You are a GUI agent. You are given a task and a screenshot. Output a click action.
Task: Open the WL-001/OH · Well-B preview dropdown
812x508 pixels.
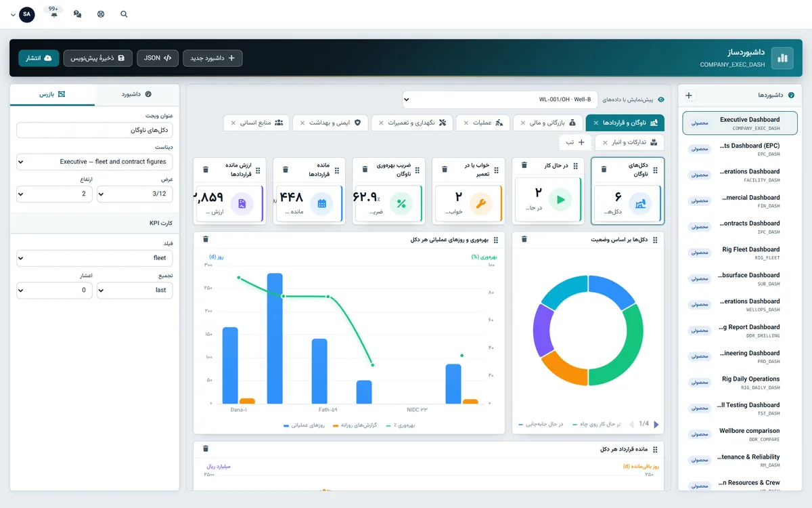coord(500,100)
